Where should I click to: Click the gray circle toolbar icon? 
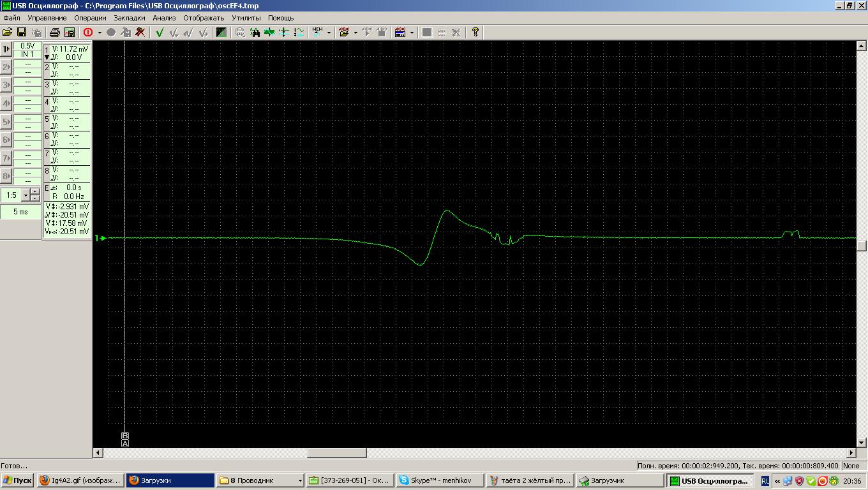(x=111, y=32)
